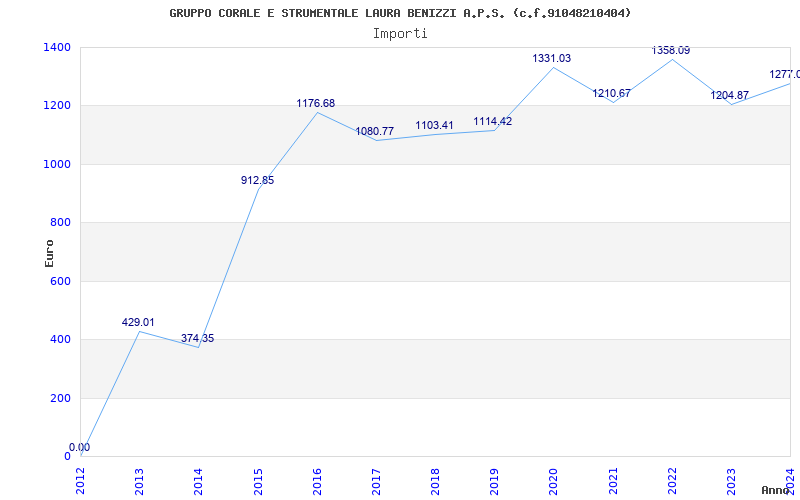
Task: Click the 1204.87 data label
Action: 730,95
